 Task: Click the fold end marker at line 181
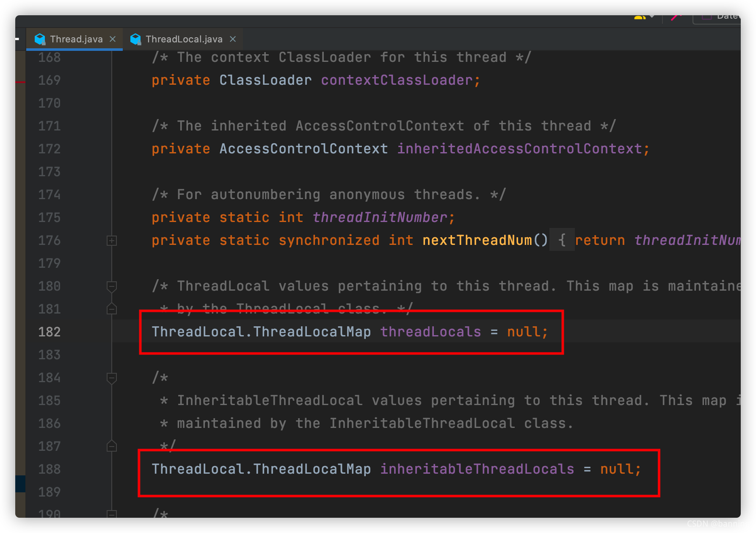tap(112, 309)
